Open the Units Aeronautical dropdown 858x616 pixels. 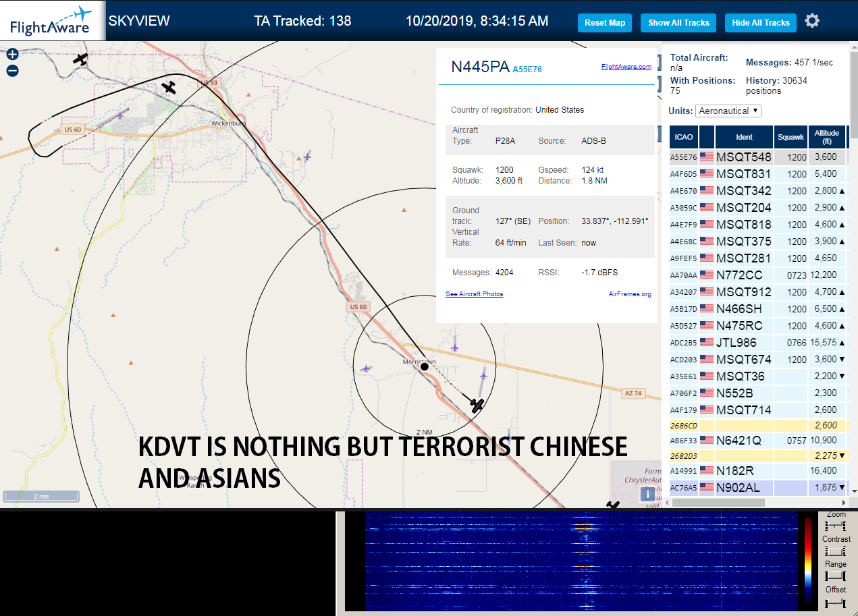728,111
